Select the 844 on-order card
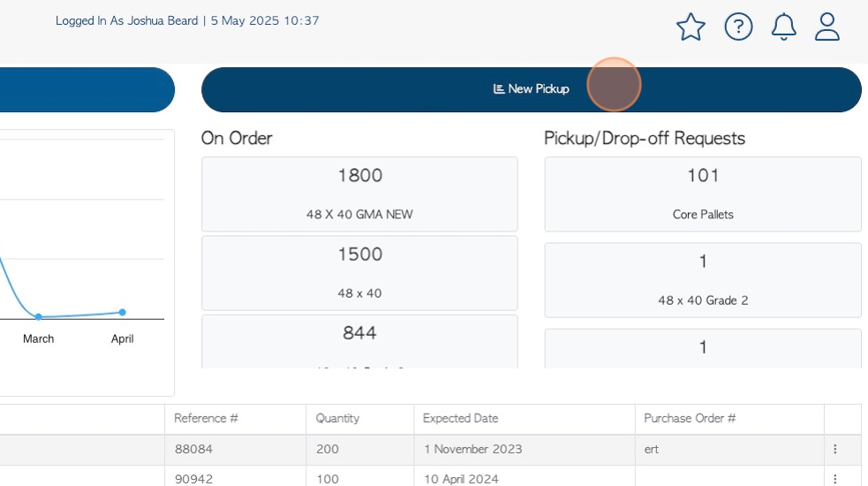The width and height of the screenshot is (868, 486). click(359, 341)
